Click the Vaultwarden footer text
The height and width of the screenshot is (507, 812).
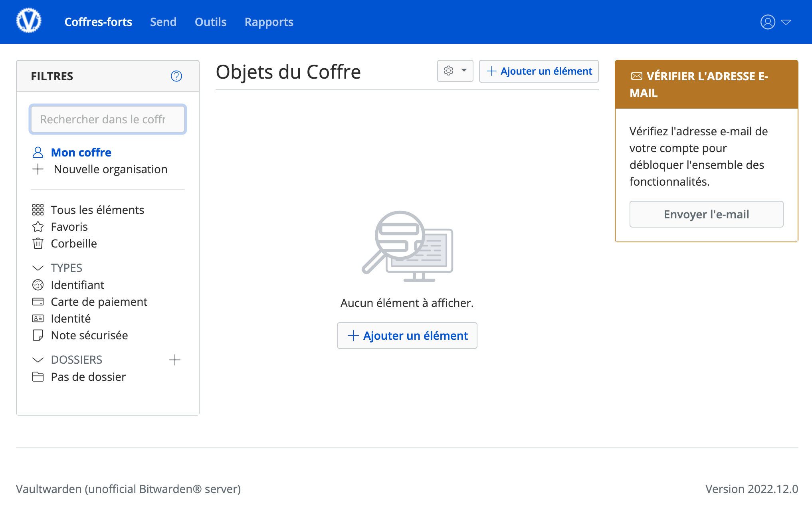[128, 489]
